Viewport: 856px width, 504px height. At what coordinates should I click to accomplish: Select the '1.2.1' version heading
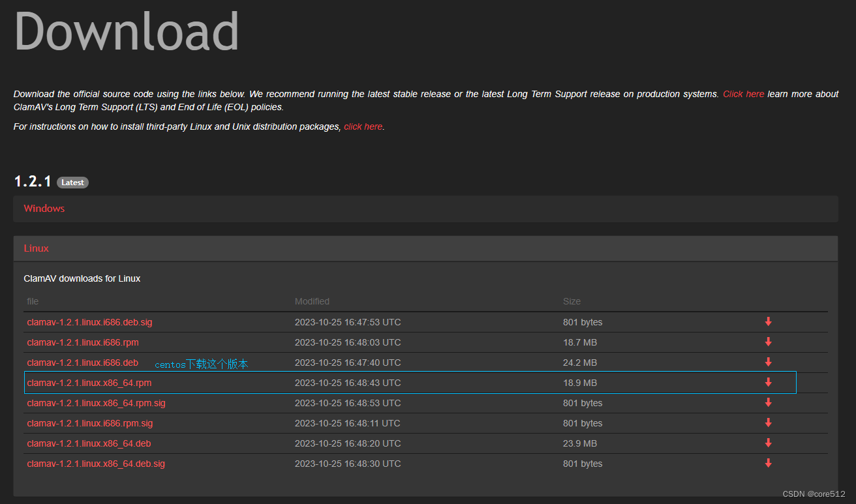[x=33, y=181]
